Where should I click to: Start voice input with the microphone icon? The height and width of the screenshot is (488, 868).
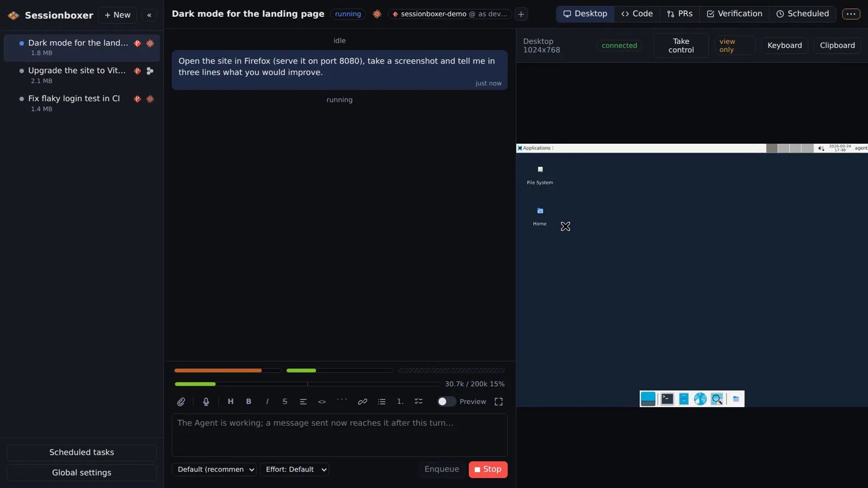click(206, 402)
